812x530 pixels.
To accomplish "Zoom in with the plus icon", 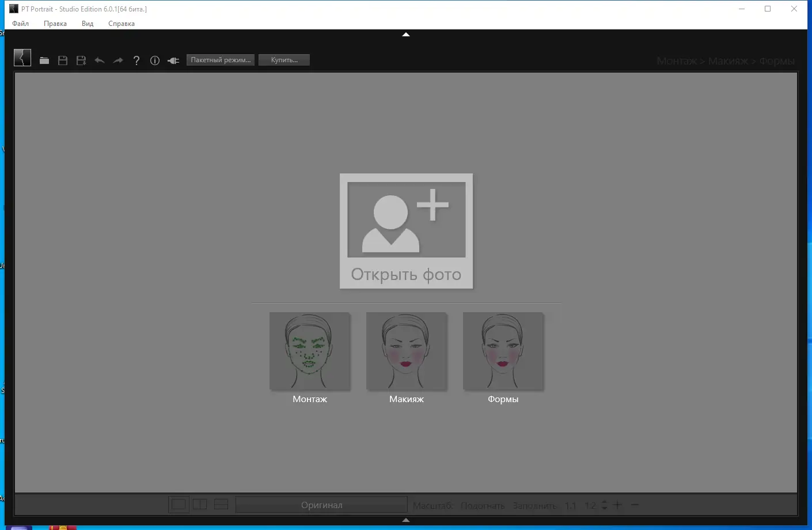I will pyautogui.click(x=617, y=505).
